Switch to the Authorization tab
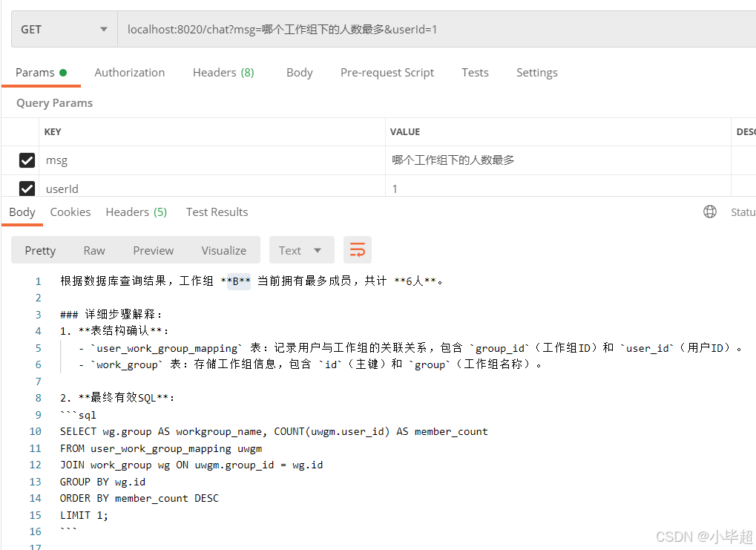This screenshot has width=756, height=550. 129,73
